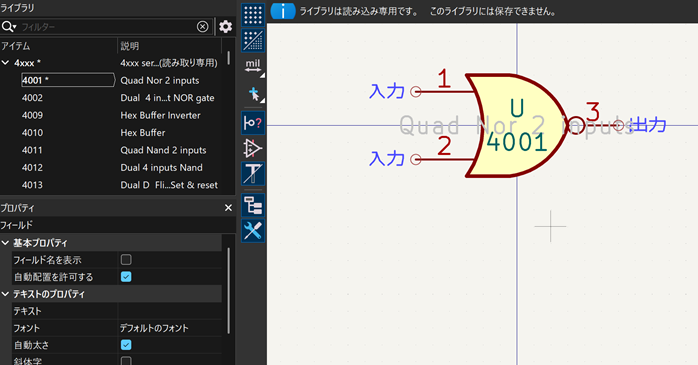Image resolution: width=698 pixels, height=365 pixels.
Task: Enable the 斜体字 checkbox
Action: 126,361
